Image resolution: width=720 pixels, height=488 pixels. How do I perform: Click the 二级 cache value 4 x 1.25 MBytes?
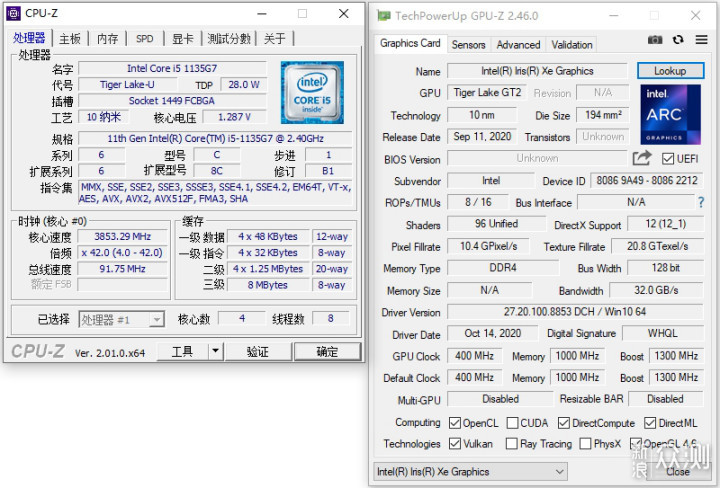(268, 269)
